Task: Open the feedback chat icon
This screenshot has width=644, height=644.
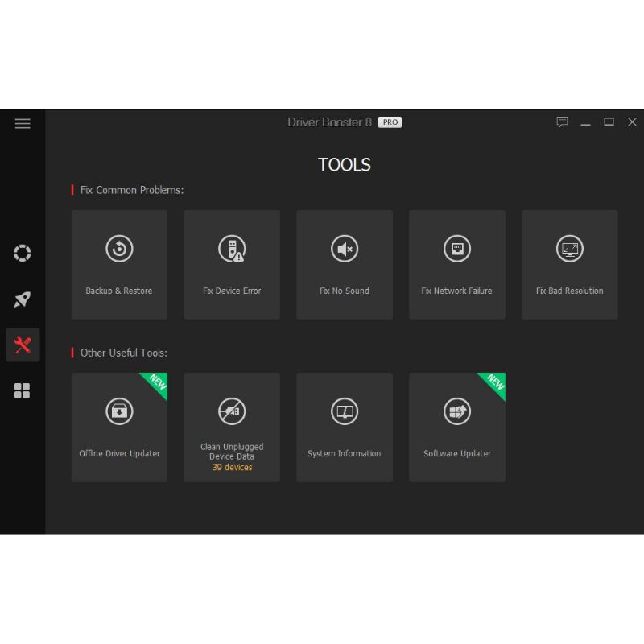Action: click(562, 122)
